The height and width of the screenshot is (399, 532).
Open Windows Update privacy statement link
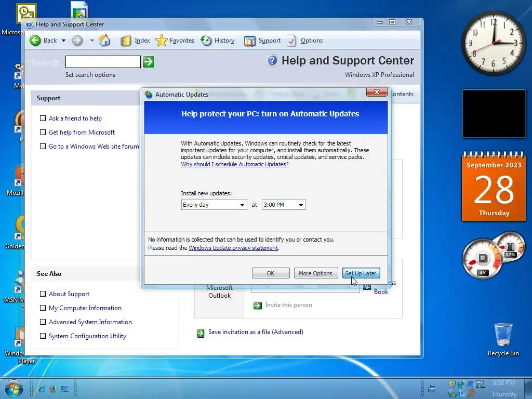(233, 248)
